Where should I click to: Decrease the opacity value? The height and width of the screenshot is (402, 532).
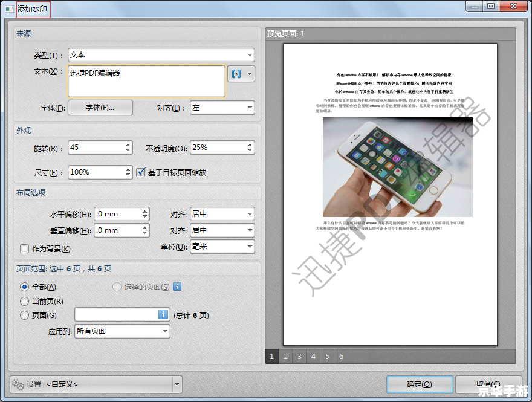[x=250, y=151]
